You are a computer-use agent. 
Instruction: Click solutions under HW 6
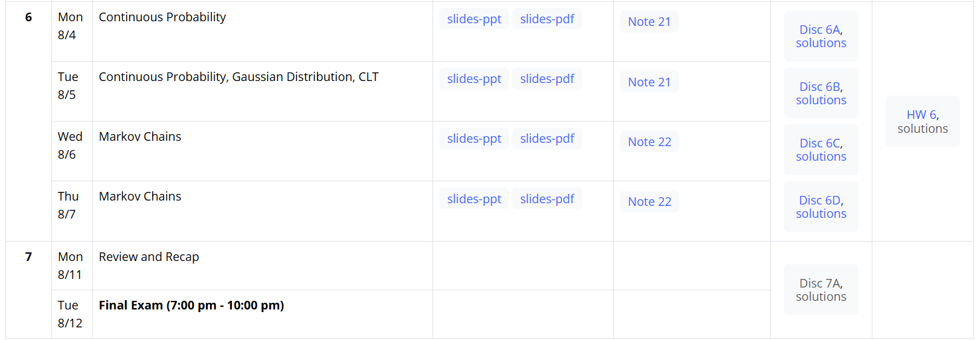point(922,129)
